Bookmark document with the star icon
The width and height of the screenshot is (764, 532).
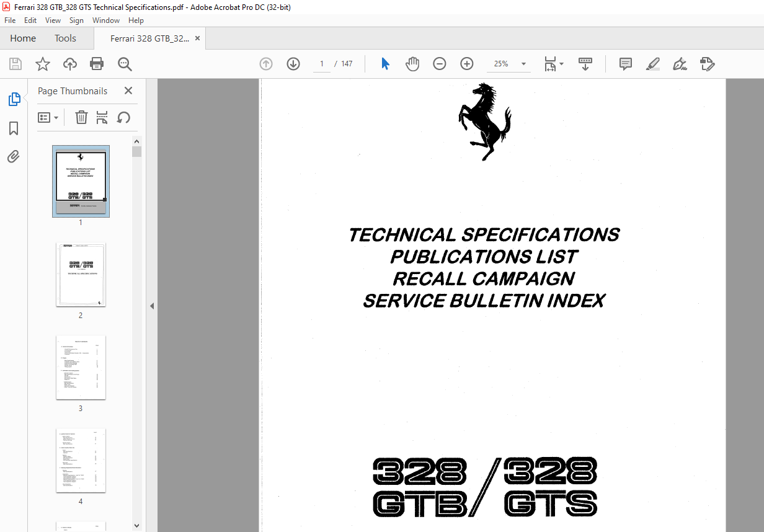point(43,64)
